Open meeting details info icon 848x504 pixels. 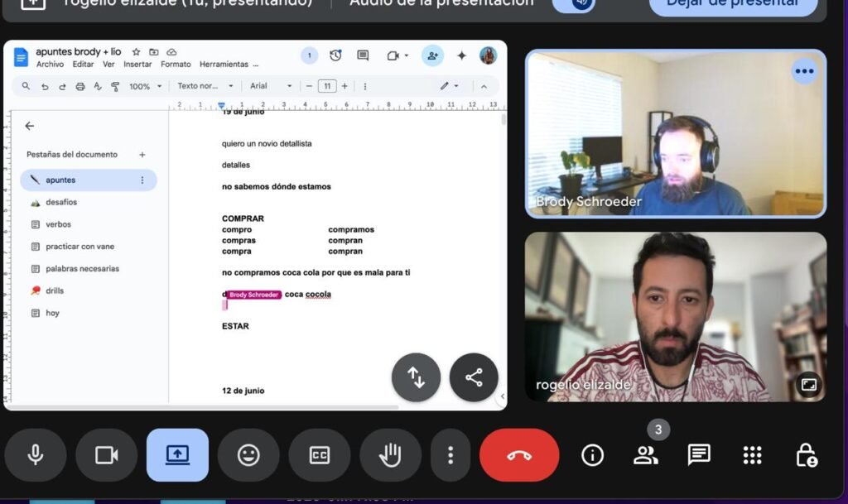592,454
